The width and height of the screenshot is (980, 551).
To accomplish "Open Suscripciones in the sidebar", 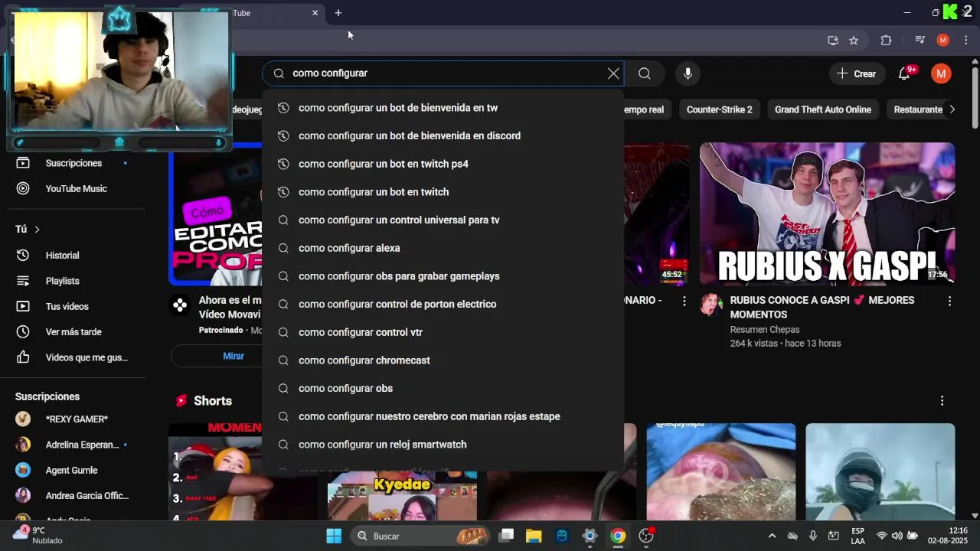I will click(73, 163).
